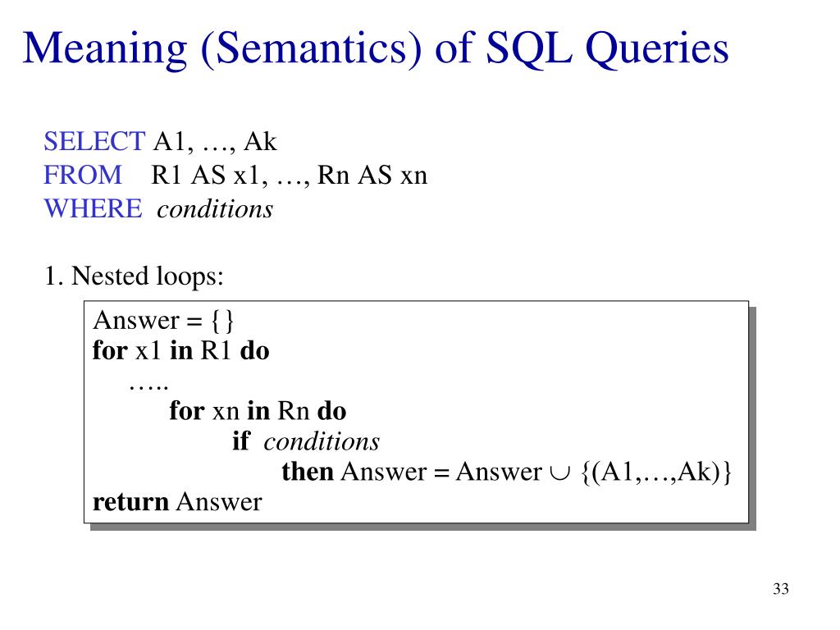This screenshot has height=630, width=840.
Task: Click the italic 'conditions' in the code box
Action: (322, 442)
